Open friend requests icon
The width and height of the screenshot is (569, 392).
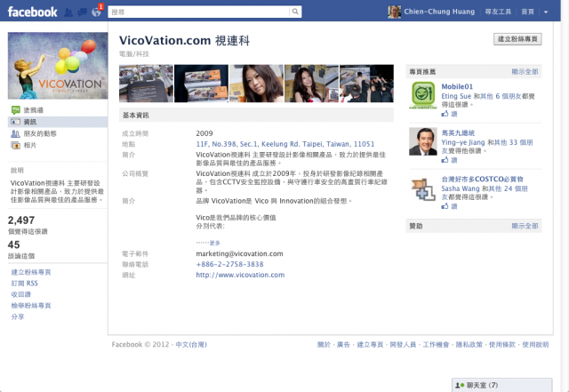(x=68, y=12)
